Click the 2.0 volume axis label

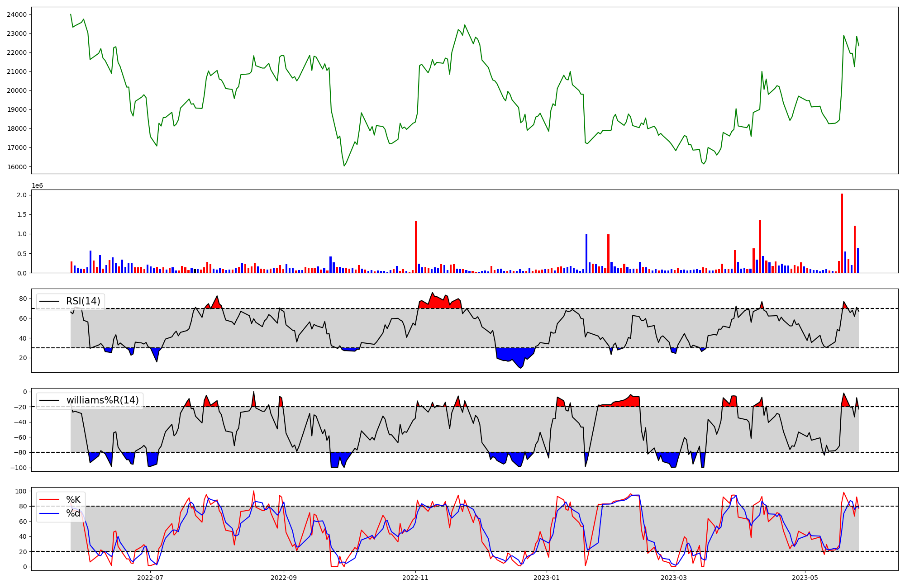click(22, 195)
